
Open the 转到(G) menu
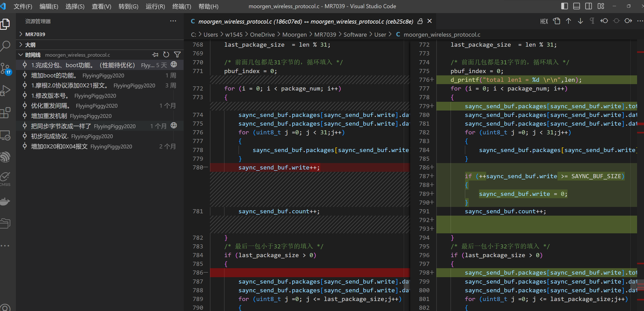128,6
